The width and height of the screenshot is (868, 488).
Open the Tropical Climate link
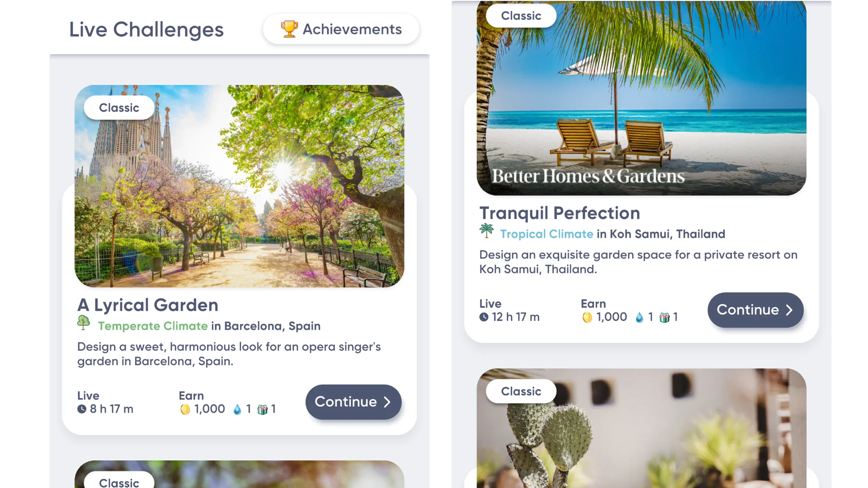point(547,234)
